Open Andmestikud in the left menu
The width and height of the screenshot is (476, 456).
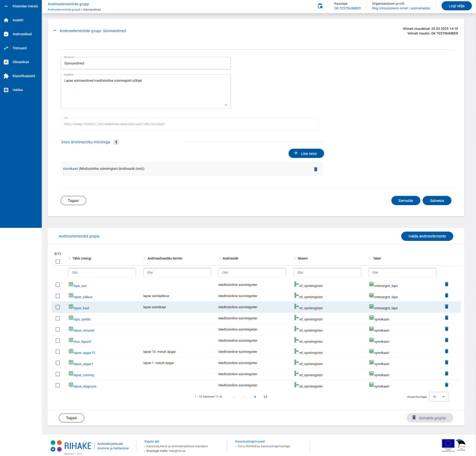click(22, 34)
